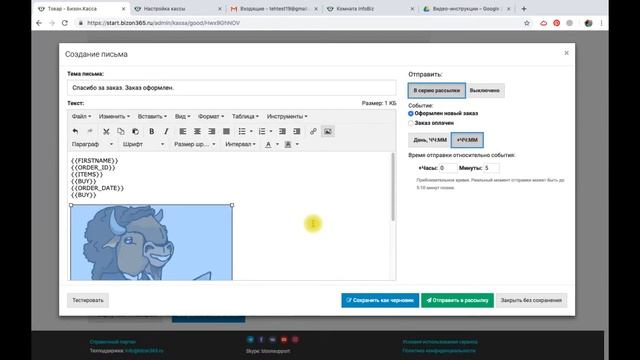Open the Размер шрифта dropdown
The width and height of the screenshot is (640, 360).
195,144
